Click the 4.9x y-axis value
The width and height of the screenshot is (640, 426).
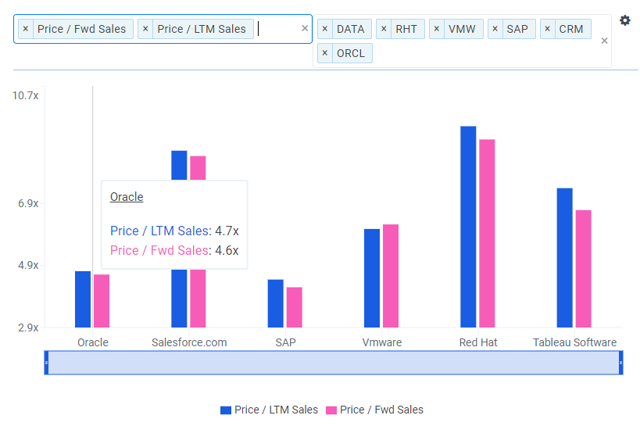28,265
